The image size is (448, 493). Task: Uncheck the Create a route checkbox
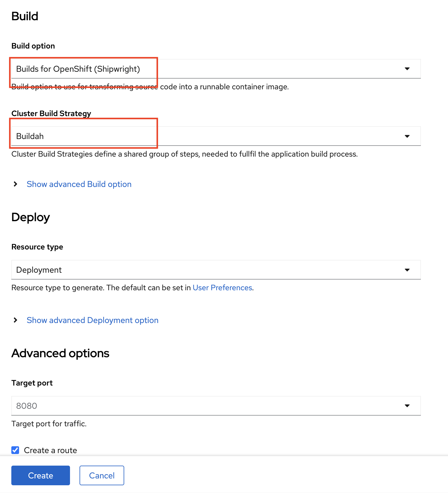(x=15, y=450)
